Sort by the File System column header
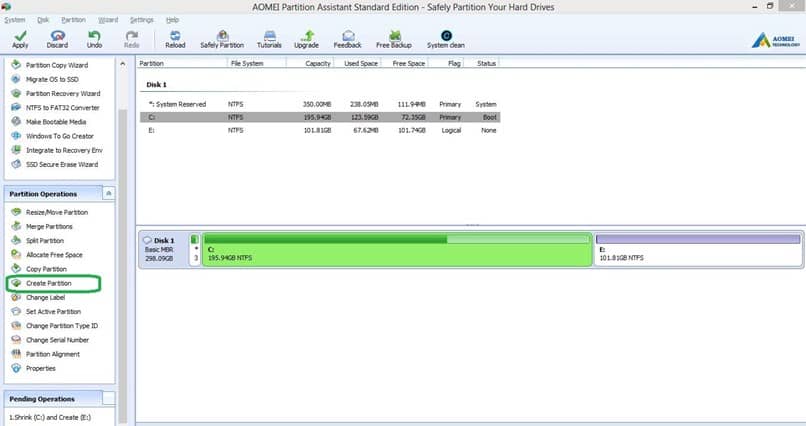 pos(257,63)
